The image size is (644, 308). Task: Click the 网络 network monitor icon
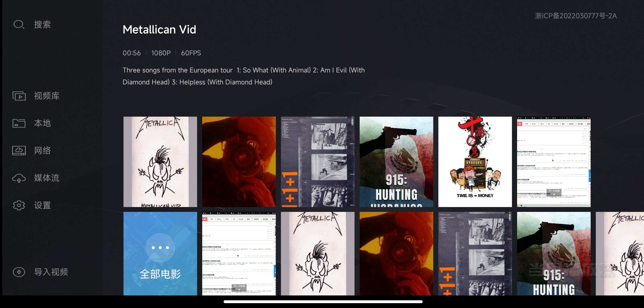(19, 151)
